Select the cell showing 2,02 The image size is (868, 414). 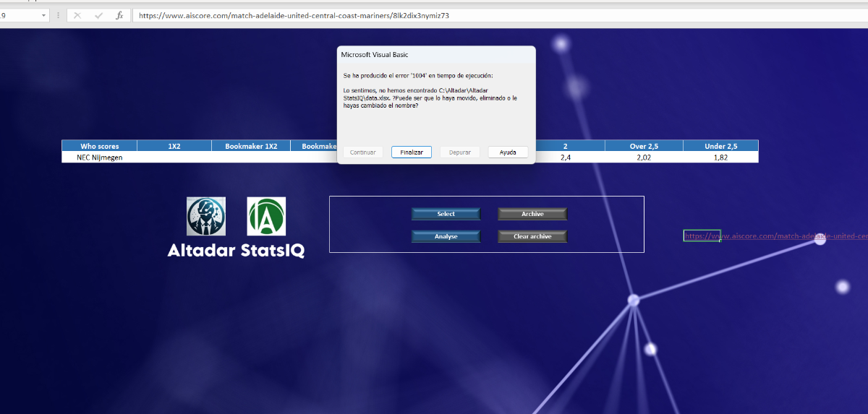coord(644,157)
